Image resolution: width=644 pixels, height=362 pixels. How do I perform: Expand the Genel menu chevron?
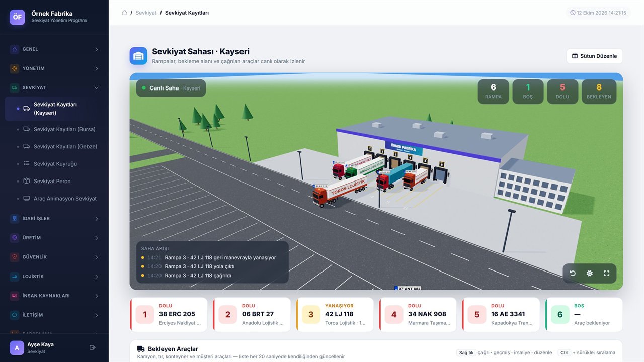pos(97,49)
